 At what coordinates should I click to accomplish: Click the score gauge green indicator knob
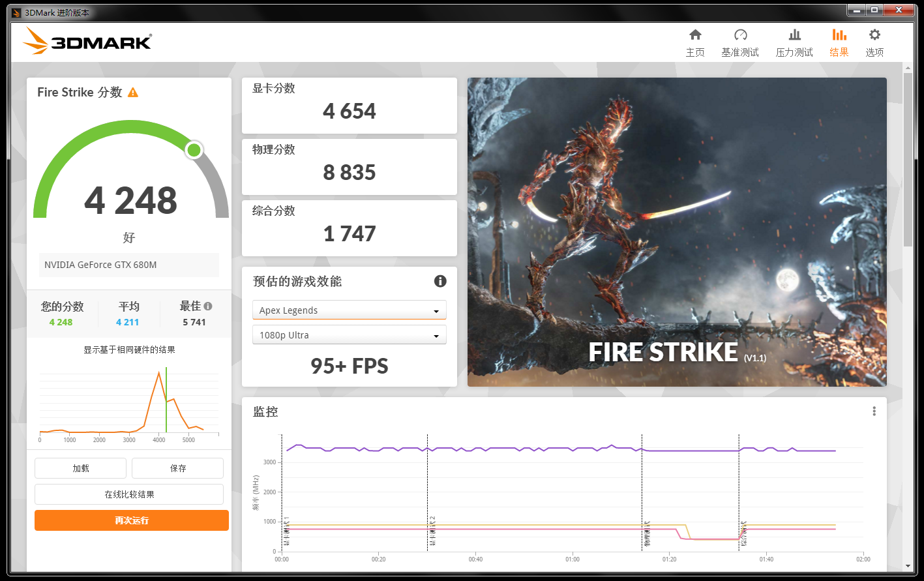coord(194,151)
